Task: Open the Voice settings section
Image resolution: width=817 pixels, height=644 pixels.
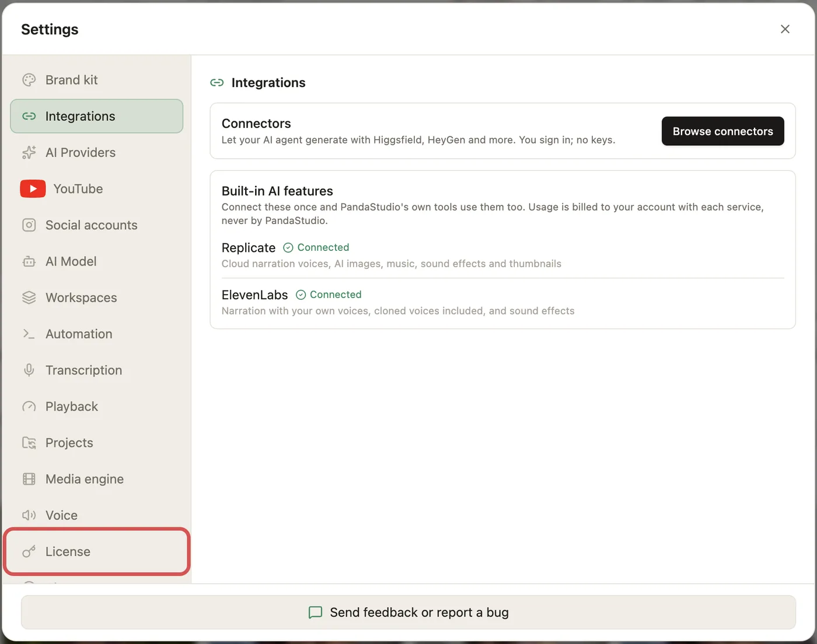Action: [96, 515]
